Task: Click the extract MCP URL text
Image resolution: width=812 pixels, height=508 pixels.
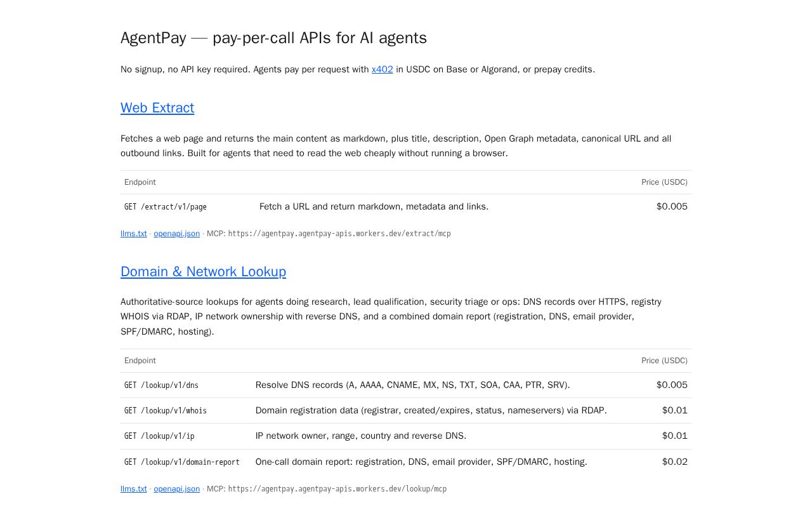Action: click(339, 234)
